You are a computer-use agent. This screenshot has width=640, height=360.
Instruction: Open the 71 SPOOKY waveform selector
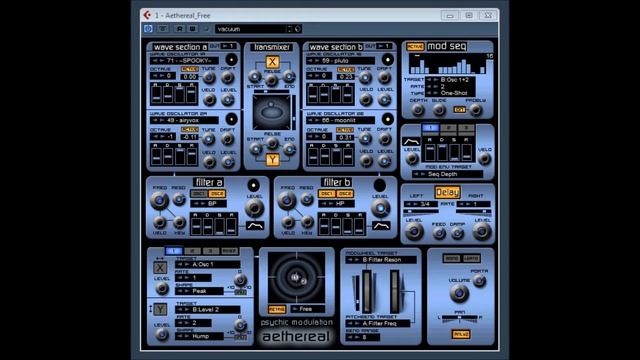pyautogui.click(x=184, y=60)
